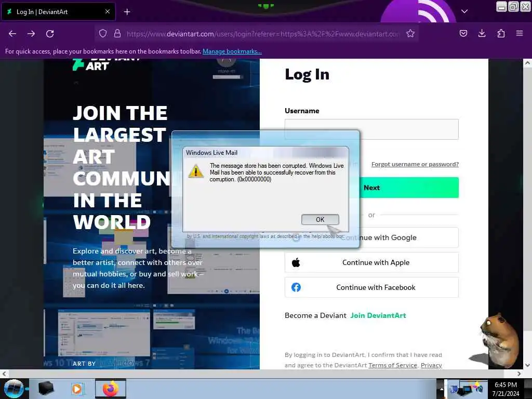Choose Continue with Google
This screenshot has height=399, width=532.
coord(408,237)
